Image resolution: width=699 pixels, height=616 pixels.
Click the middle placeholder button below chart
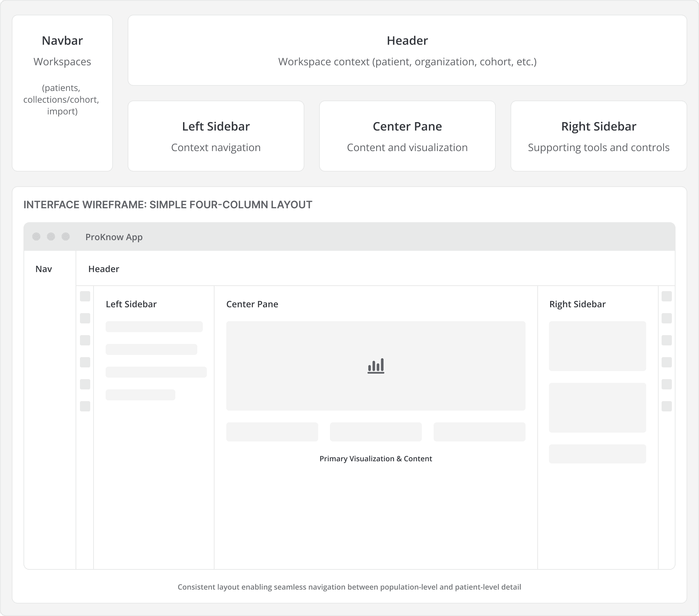click(x=376, y=432)
